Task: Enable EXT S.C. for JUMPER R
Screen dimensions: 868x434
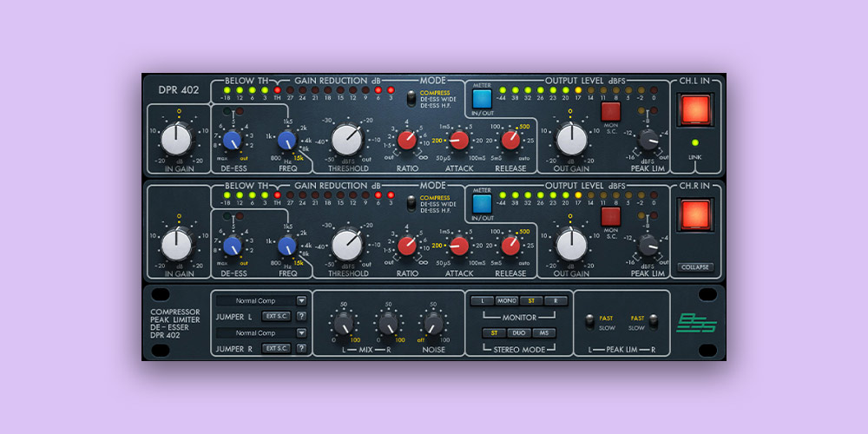Action: tap(276, 348)
